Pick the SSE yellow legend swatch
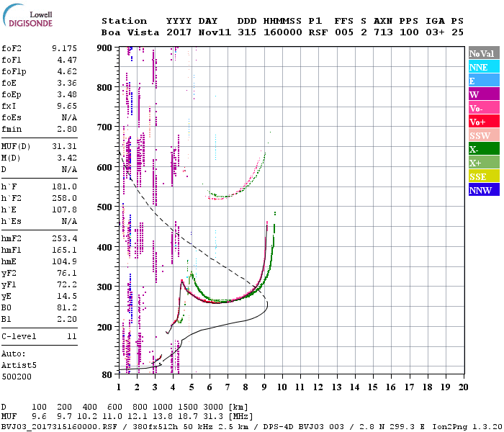Image resolution: width=504 pixels, height=432 pixels. click(x=482, y=176)
